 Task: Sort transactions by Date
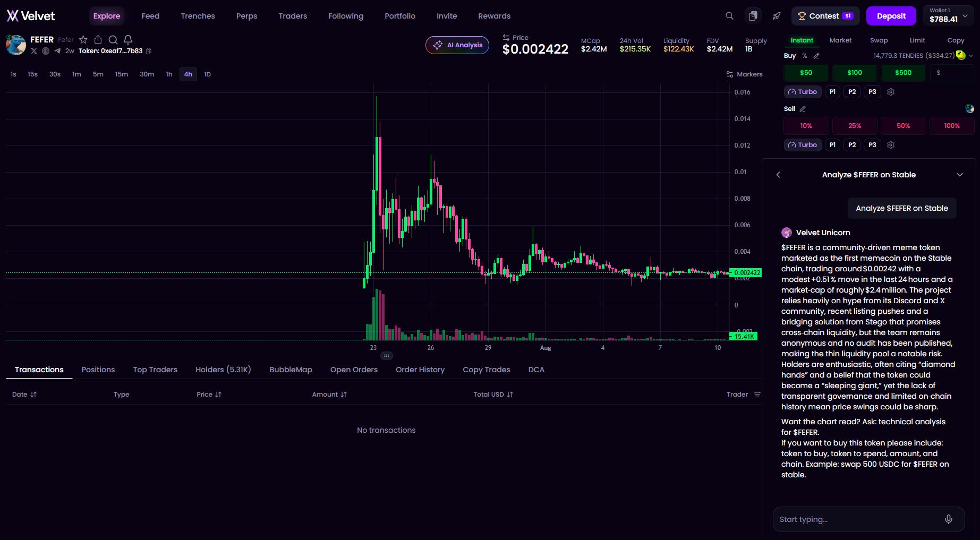[x=24, y=395]
